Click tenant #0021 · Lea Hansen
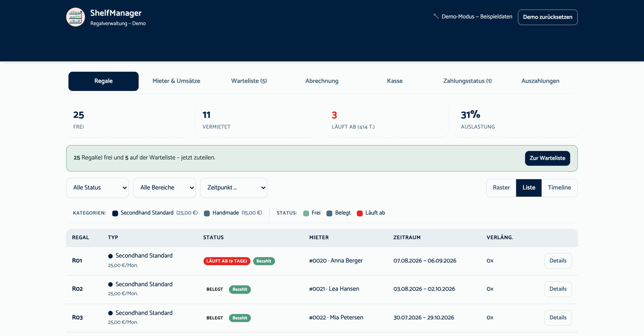Image resolution: width=644 pixels, height=336 pixels. [334, 289]
